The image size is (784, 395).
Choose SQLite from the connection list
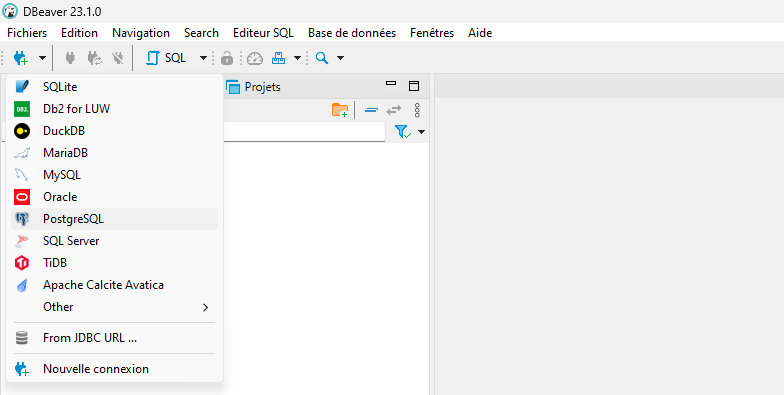point(114,87)
